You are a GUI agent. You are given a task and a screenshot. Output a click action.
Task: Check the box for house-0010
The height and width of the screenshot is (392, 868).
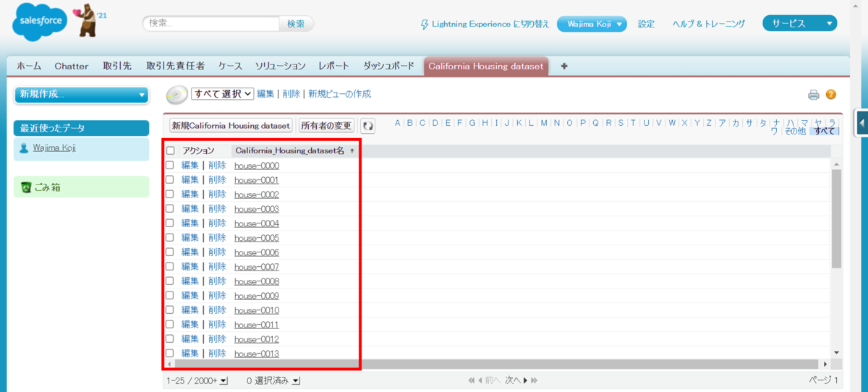click(x=170, y=310)
